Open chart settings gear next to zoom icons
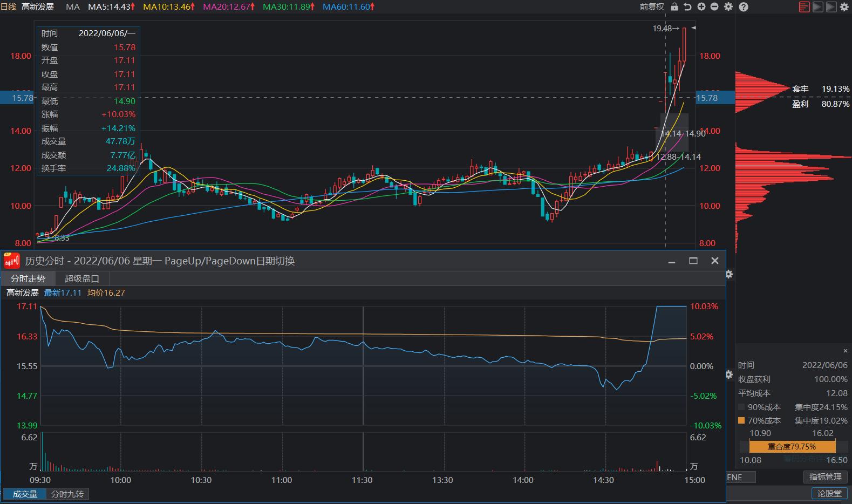852x504 pixels. click(x=728, y=7)
